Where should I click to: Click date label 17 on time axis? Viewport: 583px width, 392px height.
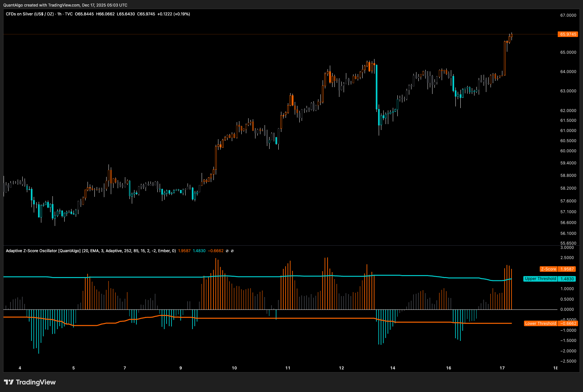502,368
